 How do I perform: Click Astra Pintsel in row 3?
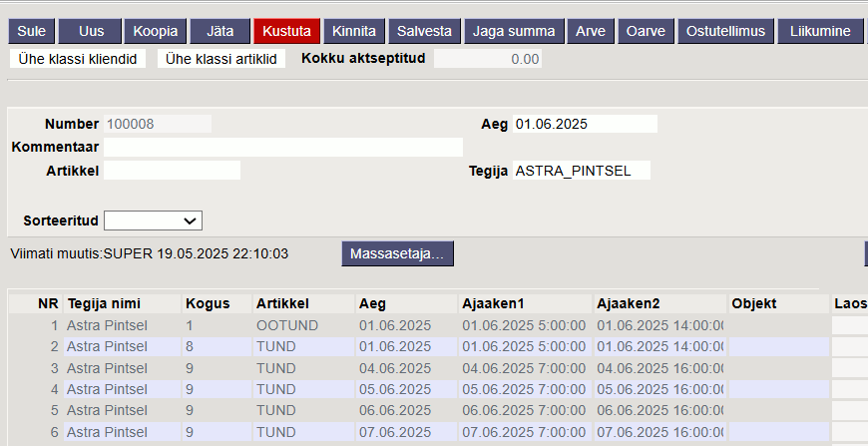122,368
